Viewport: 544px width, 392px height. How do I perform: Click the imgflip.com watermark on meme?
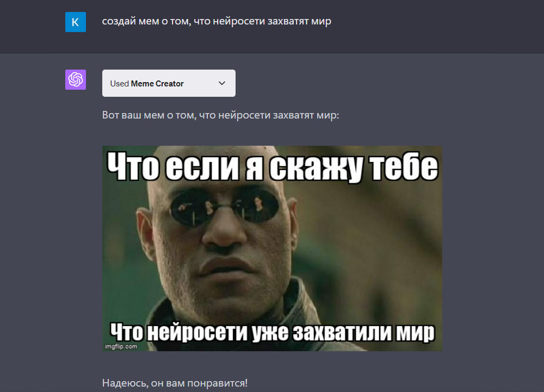(x=121, y=346)
